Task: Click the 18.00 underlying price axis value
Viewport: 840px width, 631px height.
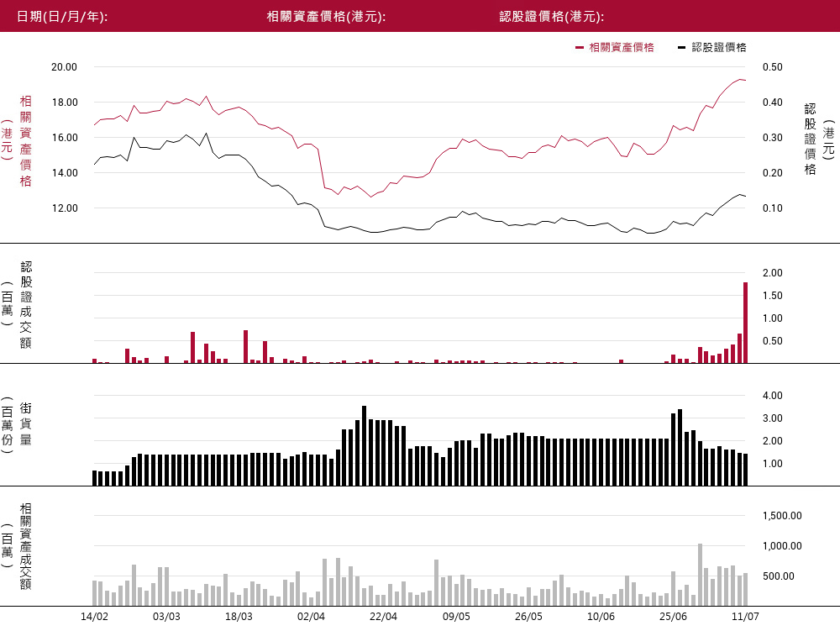Action: pos(65,103)
